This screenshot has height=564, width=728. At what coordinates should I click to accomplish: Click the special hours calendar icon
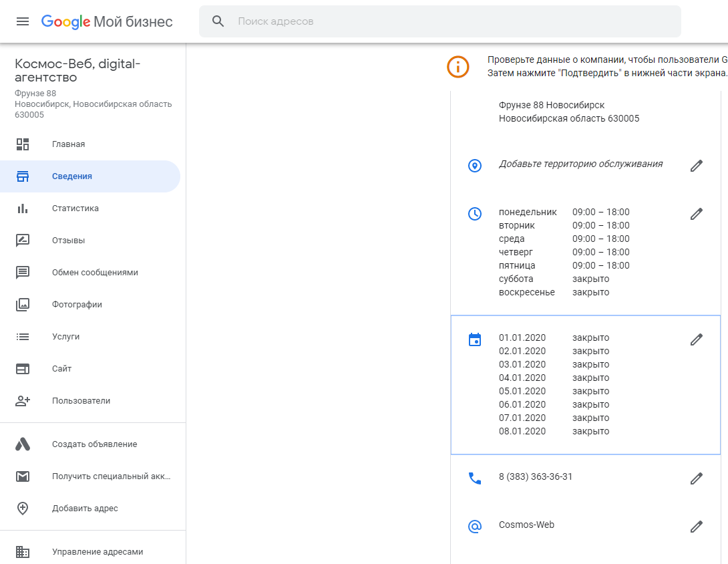[474, 339]
